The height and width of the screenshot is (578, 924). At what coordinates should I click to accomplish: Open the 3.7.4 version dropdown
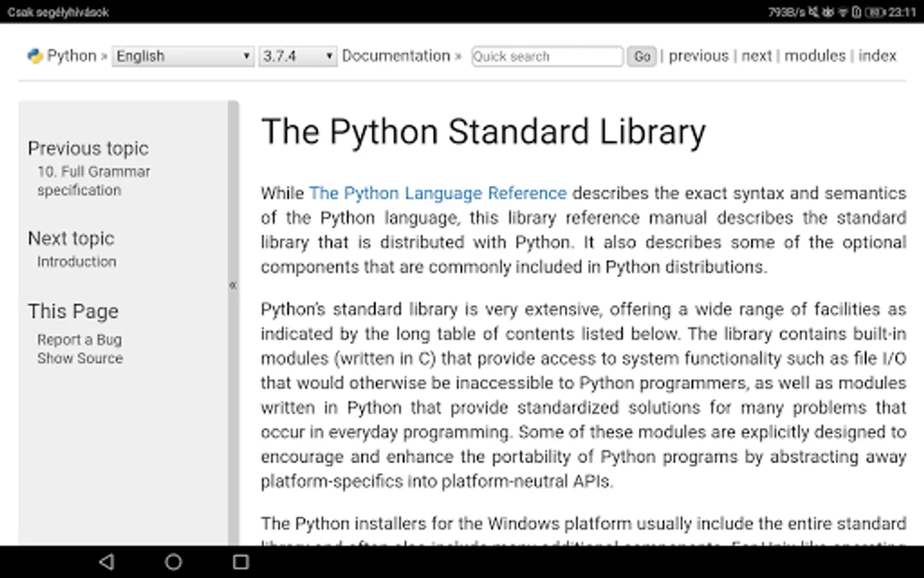(298, 56)
